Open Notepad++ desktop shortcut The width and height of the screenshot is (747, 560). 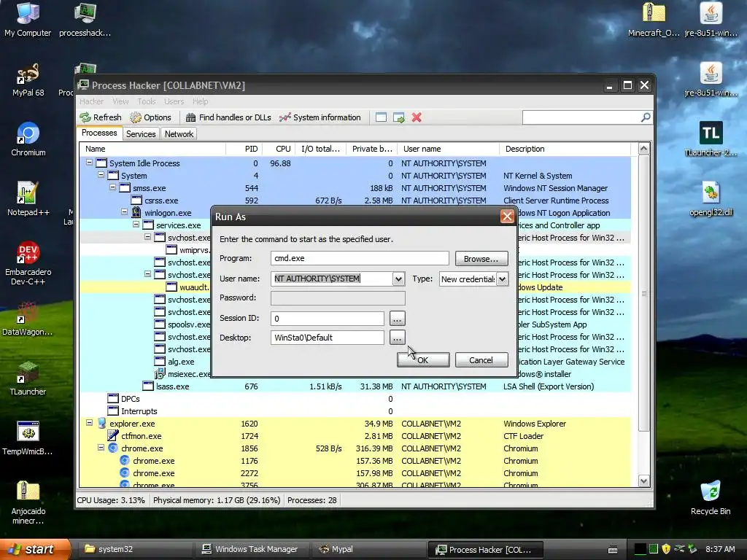pos(28,199)
